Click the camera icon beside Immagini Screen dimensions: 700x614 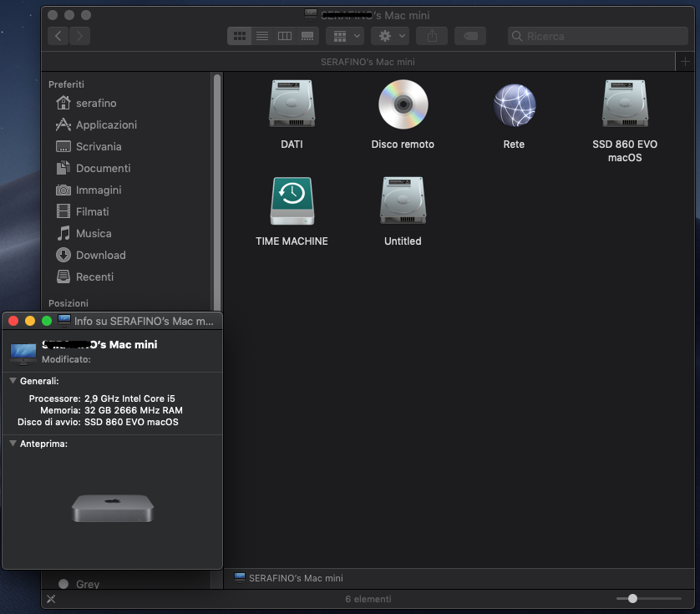pos(63,190)
